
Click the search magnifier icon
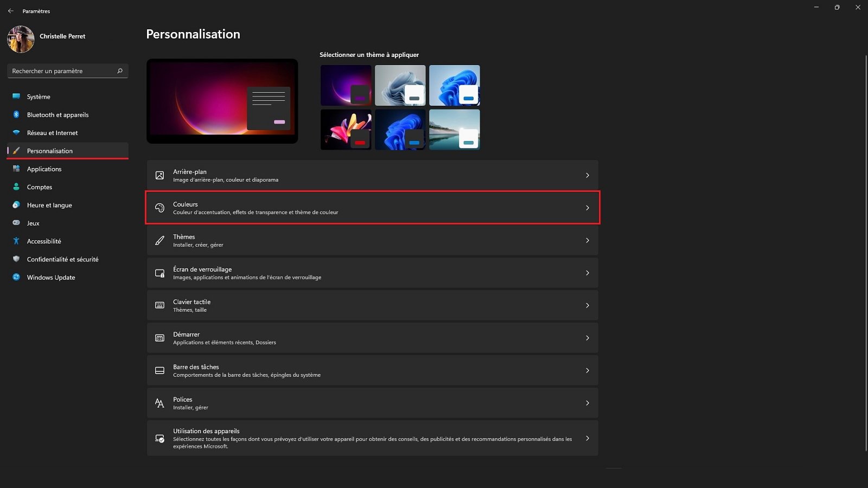click(x=120, y=71)
